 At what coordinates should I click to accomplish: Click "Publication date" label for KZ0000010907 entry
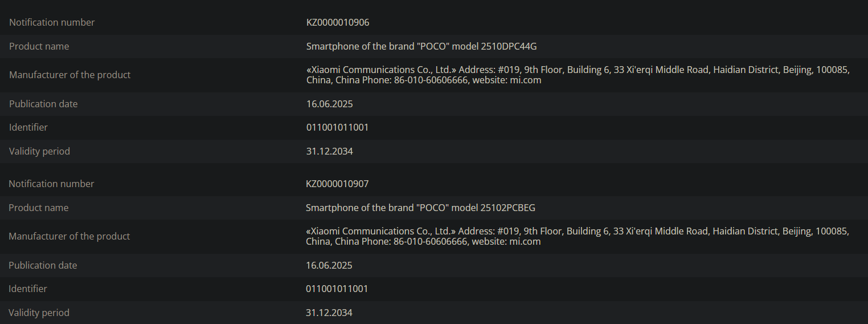tap(43, 265)
